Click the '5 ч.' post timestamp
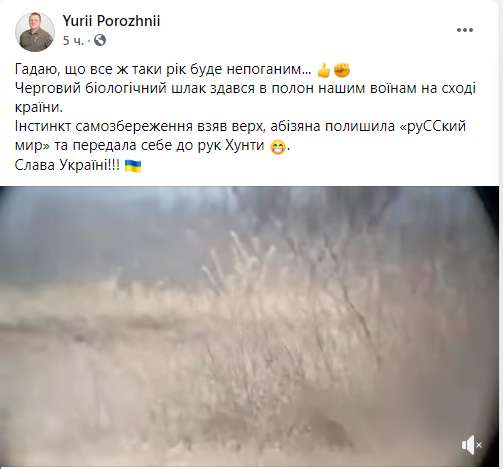 pyautogui.click(x=73, y=41)
